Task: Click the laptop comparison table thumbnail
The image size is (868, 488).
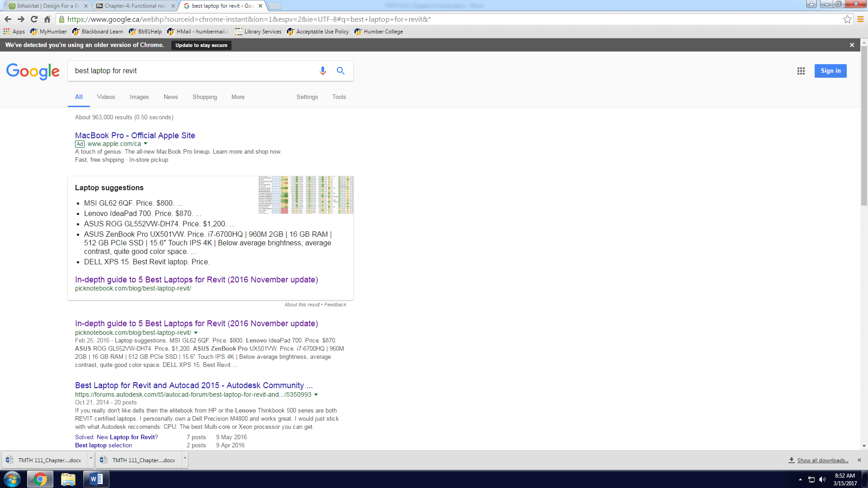Action: point(306,195)
